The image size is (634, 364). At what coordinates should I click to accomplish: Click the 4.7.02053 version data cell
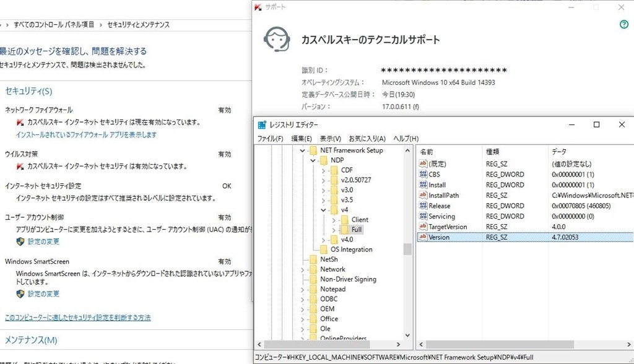(x=565, y=238)
